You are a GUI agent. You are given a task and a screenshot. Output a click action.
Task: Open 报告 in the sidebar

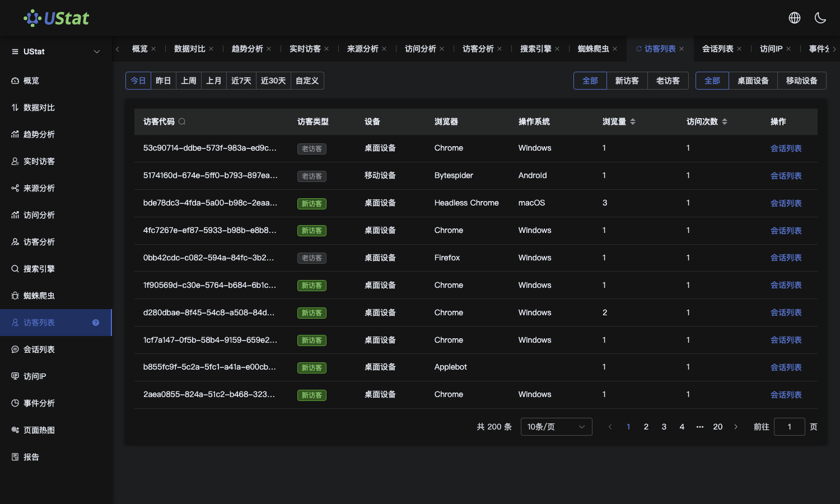tap(56, 457)
